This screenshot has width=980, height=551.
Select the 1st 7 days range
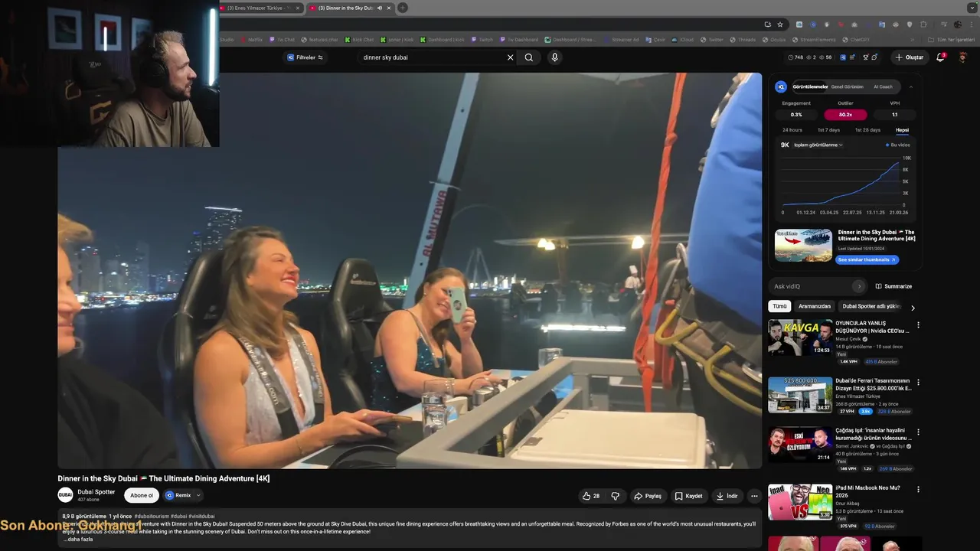click(x=828, y=130)
